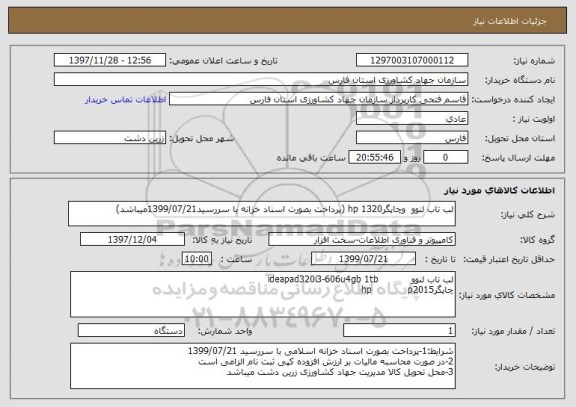Click the text ساعت باقی مانده
The image size is (576, 407).
[311, 158]
